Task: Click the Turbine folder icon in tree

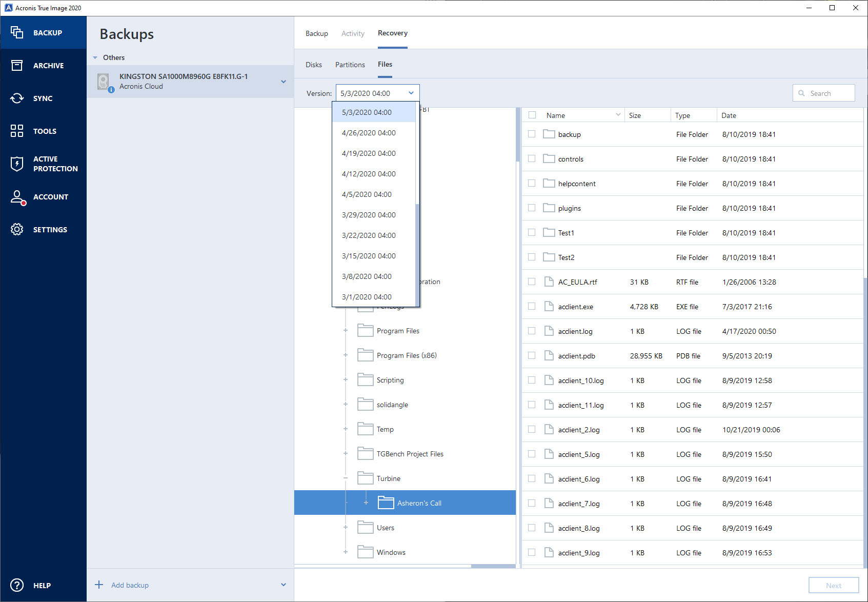Action: pos(365,478)
